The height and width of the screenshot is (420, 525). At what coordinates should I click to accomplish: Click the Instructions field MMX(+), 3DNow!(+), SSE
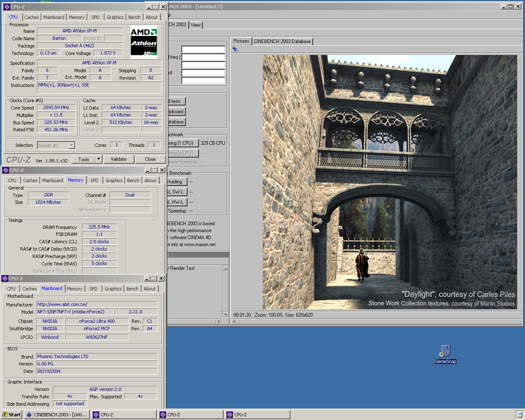99,87
